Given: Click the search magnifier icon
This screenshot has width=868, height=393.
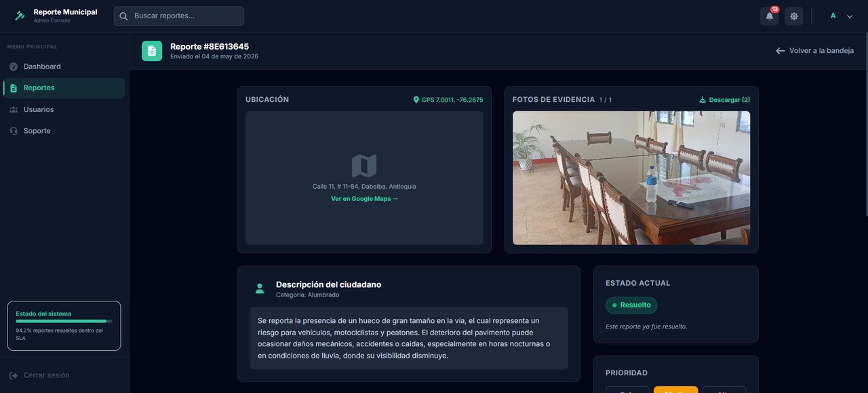Looking at the screenshot, I should (x=123, y=16).
